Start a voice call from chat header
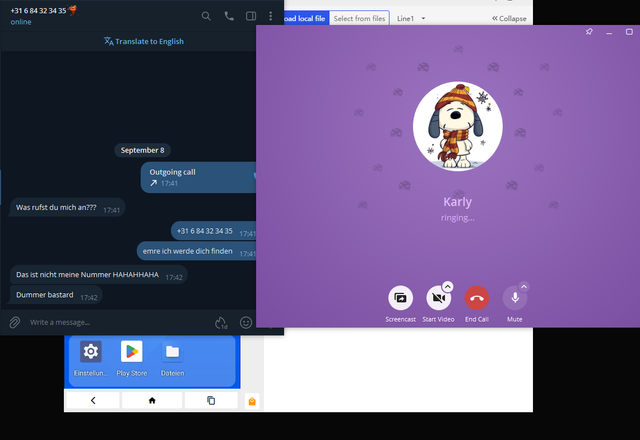 tap(229, 16)
